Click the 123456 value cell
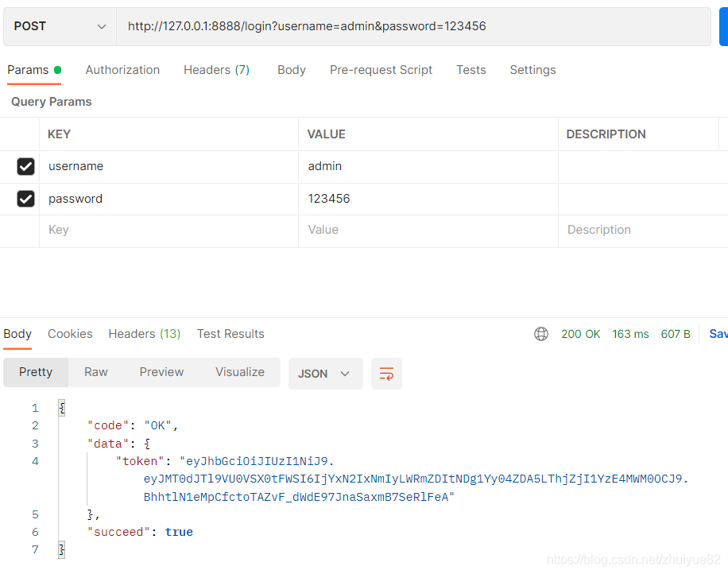The width and height of the screenshot is (728, 574). coord(428,199)
